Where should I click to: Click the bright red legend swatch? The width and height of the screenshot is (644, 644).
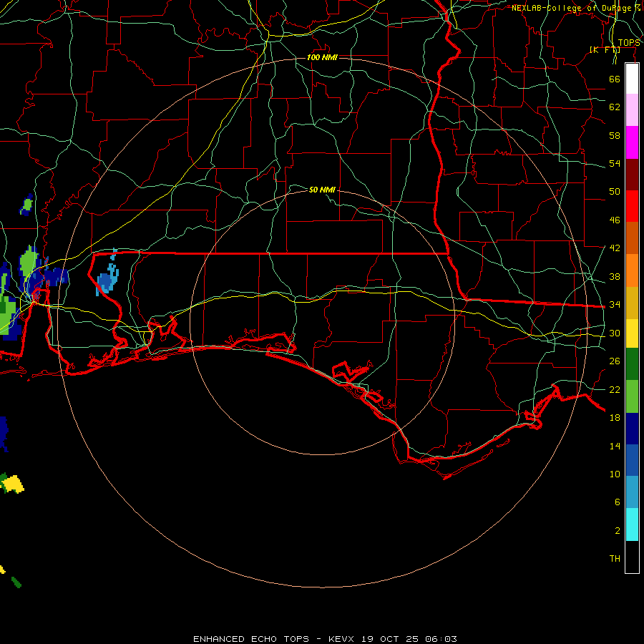(x=632, y=206)
